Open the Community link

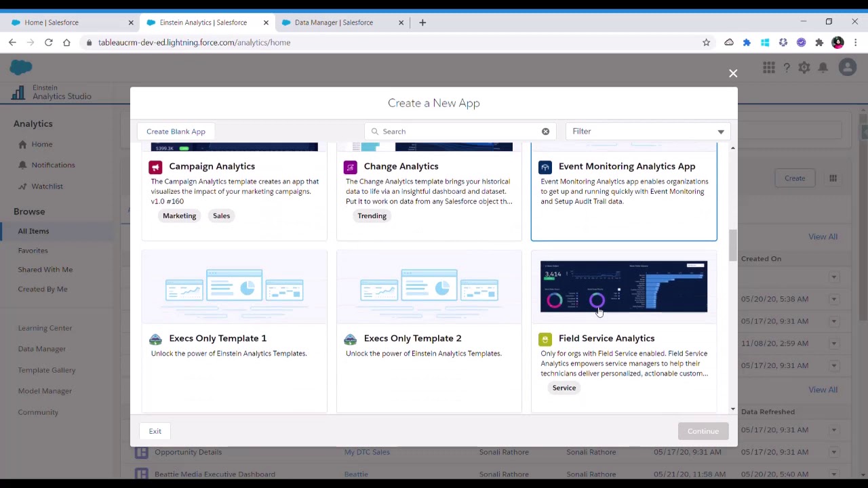pos(38,412)
